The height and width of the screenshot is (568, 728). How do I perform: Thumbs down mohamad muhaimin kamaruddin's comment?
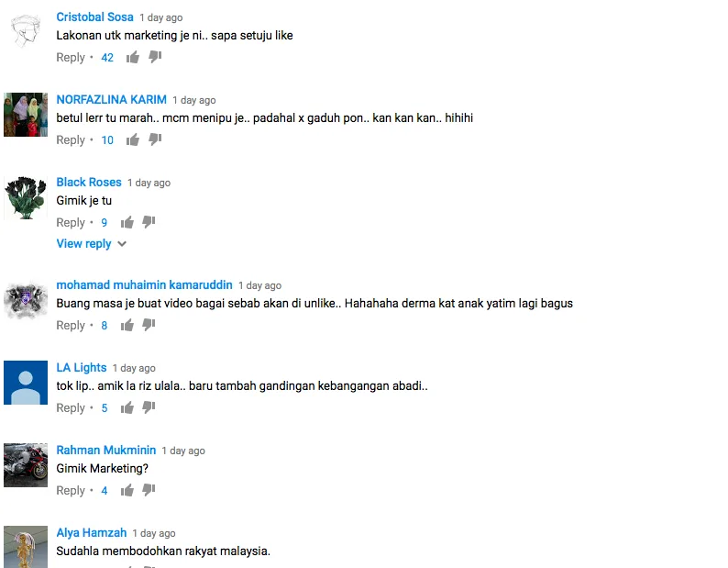(149, 325)
